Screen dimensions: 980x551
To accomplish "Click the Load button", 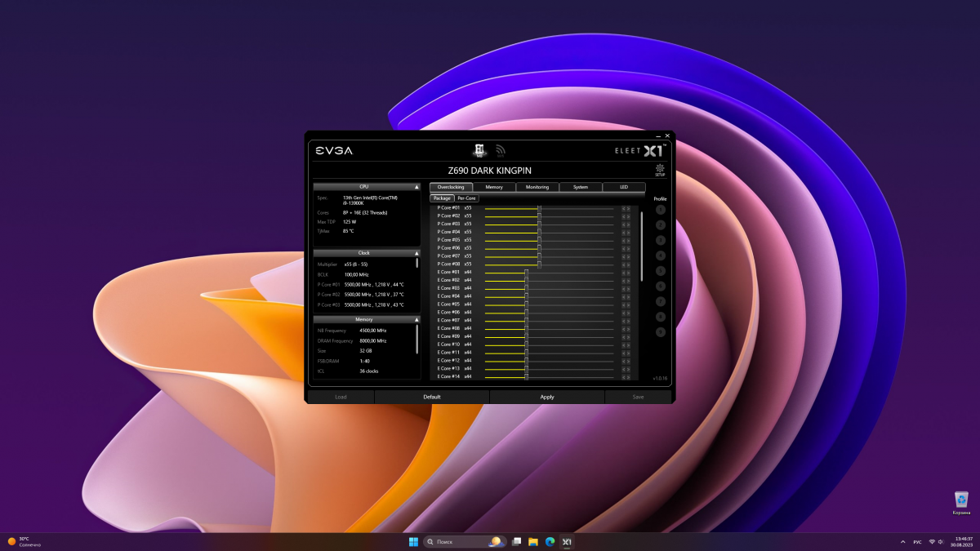I will (341, 397).
